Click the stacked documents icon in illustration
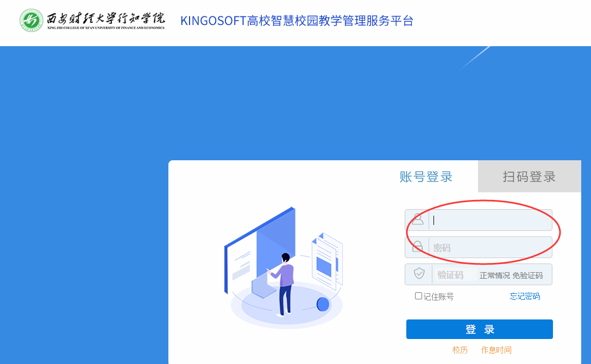 pyautogui.click(x=327, y=261)
